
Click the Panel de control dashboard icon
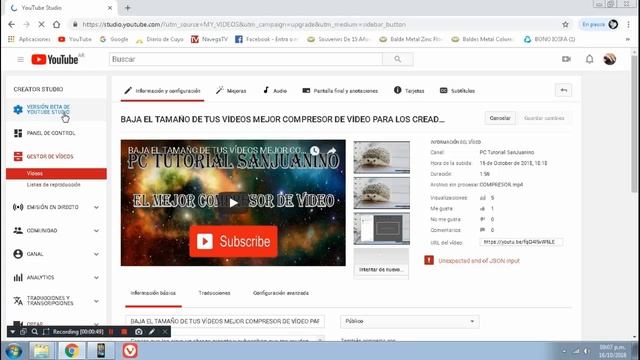pyautogui.click(x=18, y=133)
